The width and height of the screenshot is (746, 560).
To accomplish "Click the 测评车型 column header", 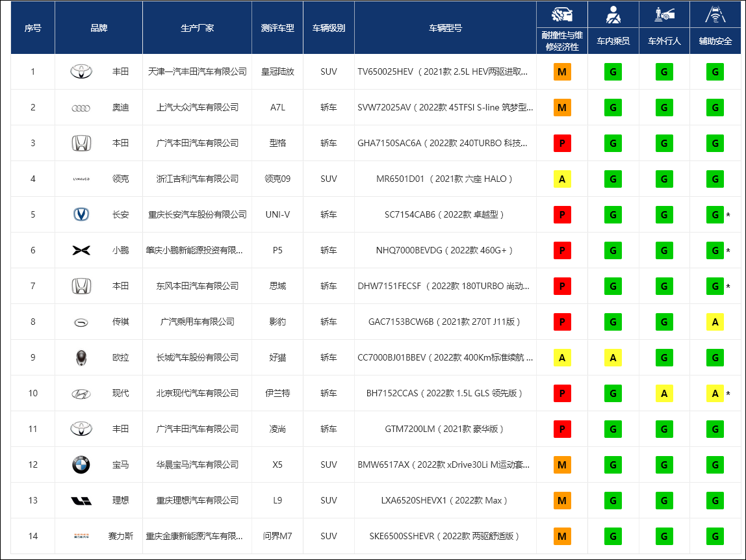I will coord(277,28).
